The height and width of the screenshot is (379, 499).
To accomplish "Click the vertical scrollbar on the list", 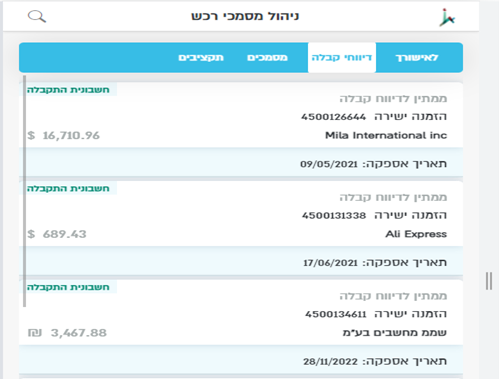I will pyautogui.click(x=24, y=191).
